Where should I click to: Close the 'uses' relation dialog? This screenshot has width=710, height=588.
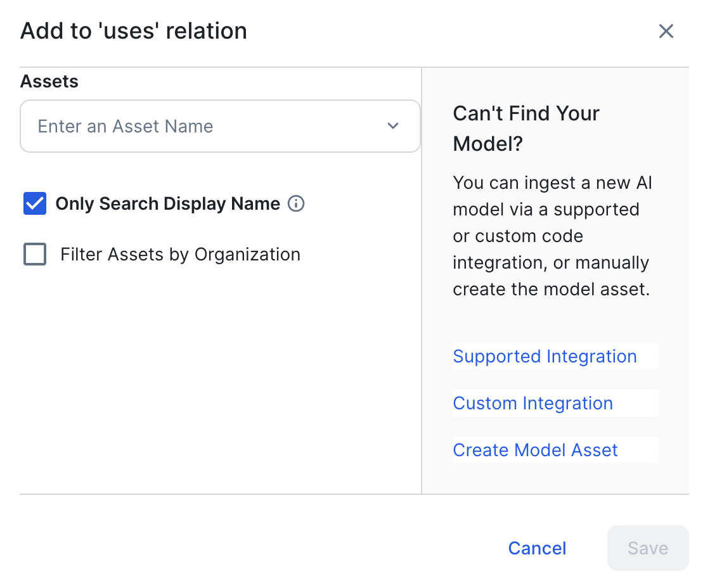(666, 31)
